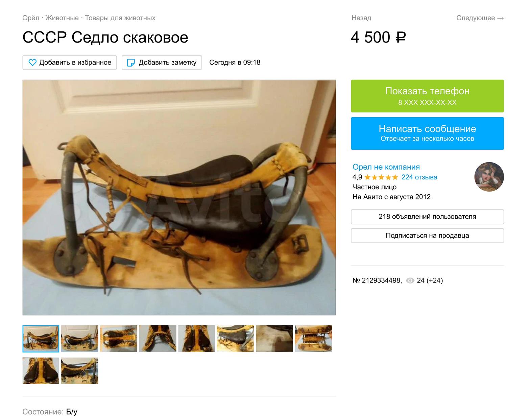Open Товары для животных breadcrumb
The width and height of the screenshot is (508, 420).
click(120, 18)
